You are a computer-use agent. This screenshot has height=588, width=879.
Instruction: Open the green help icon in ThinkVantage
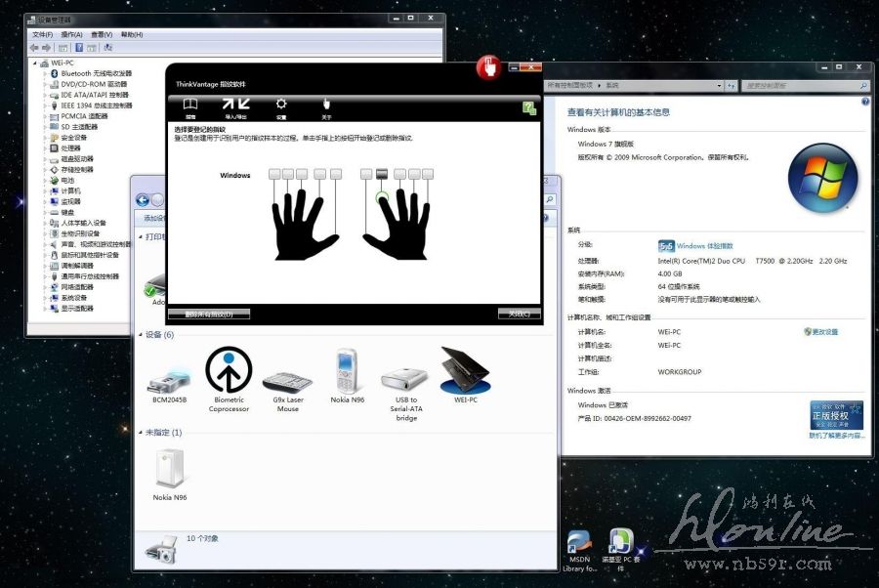529,107
